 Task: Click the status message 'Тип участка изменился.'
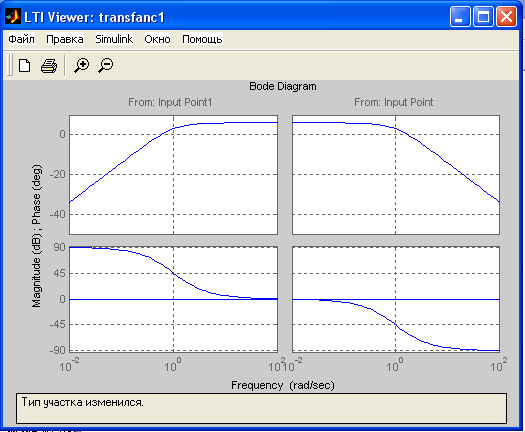coord(83,402)
